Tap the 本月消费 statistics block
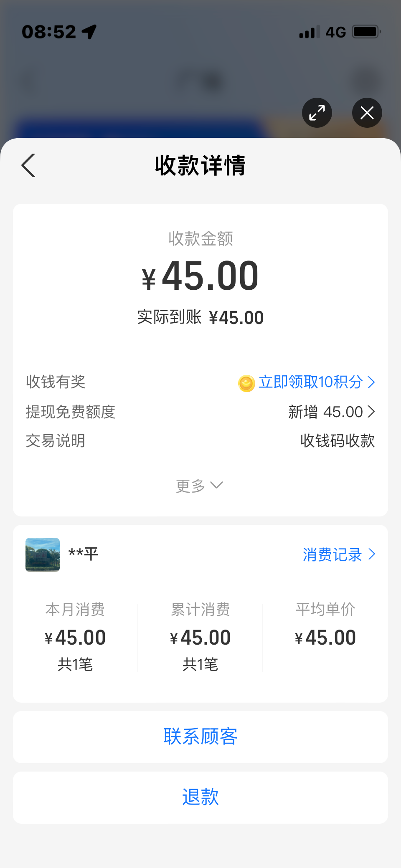The image size is (401, 868). point(75,636)
